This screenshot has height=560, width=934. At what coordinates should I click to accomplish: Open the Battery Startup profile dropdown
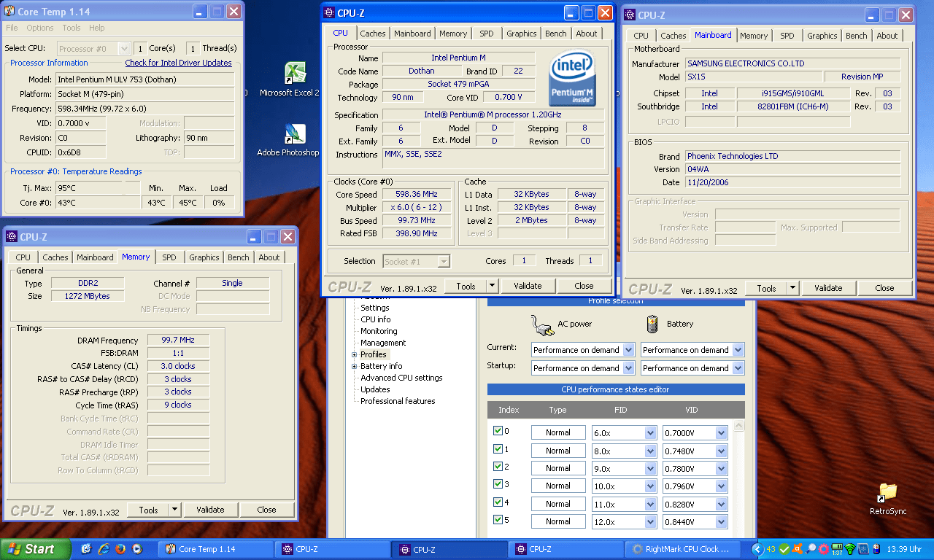(738, 368)
